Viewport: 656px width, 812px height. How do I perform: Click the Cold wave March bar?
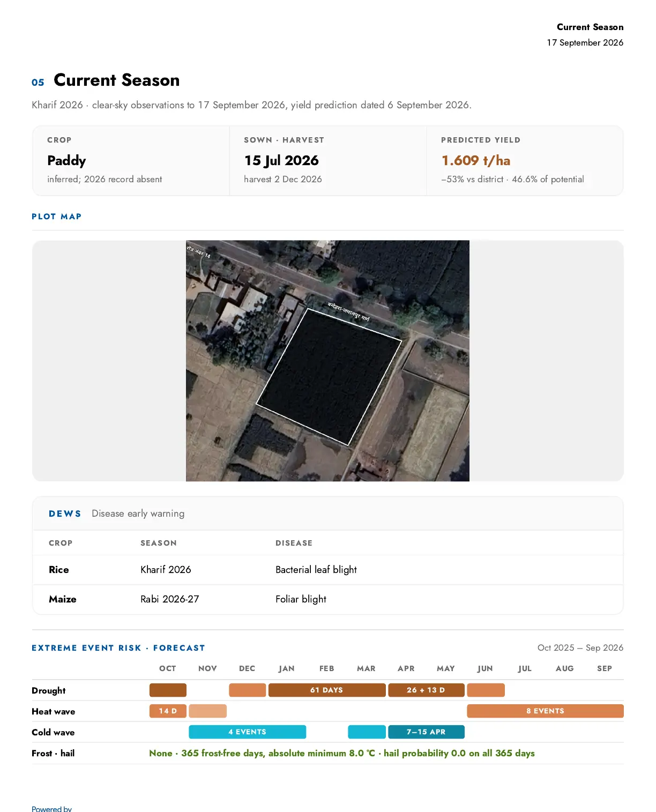367,732
